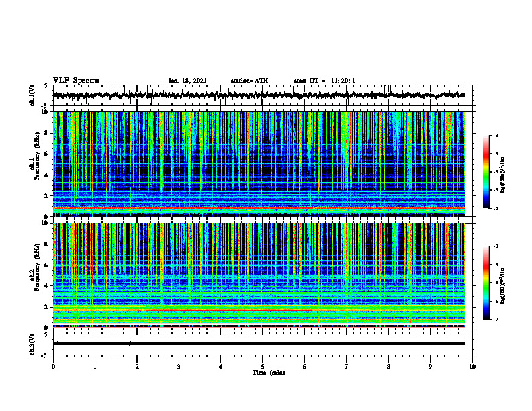The height and width of the screenshot is (411, 532).
Task: Click the "Time (min)" axis title
Action: point(269,373)
